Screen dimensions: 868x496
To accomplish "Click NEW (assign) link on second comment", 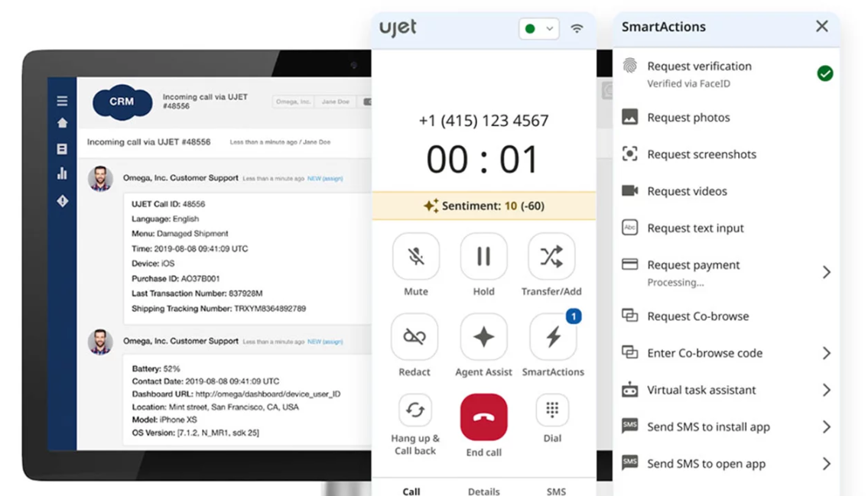I will tap(325, 342).
